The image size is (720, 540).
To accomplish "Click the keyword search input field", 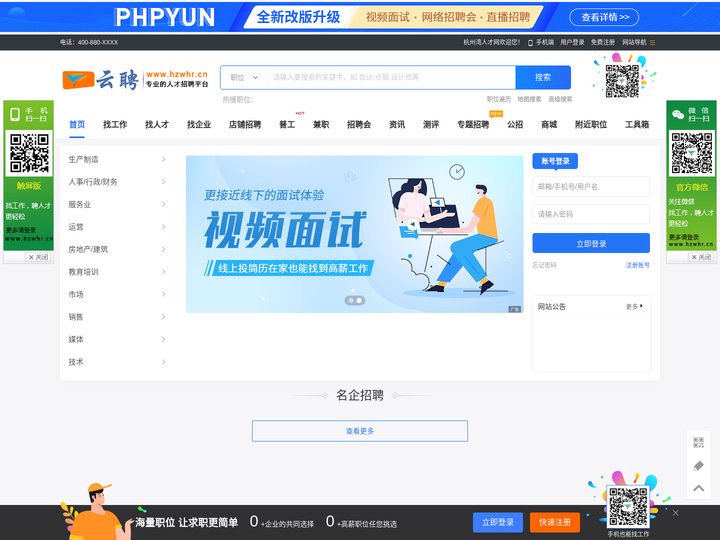I will (x=391, y=77).
